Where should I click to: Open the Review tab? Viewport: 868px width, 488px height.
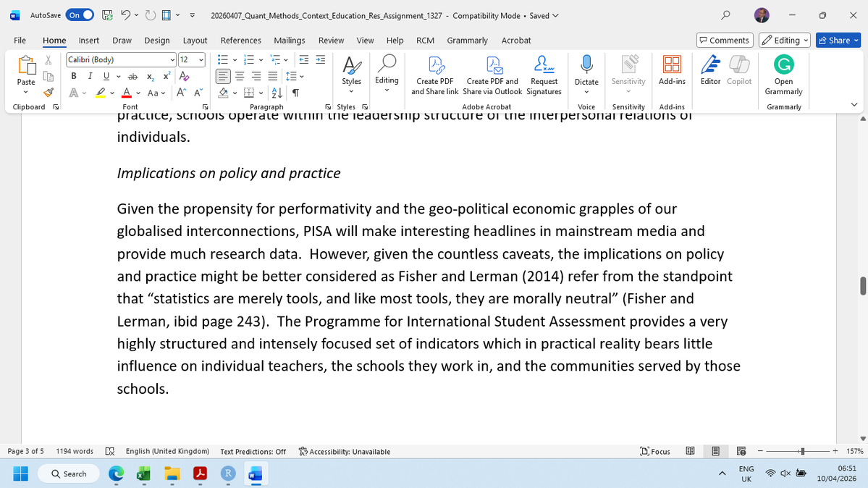331,41
